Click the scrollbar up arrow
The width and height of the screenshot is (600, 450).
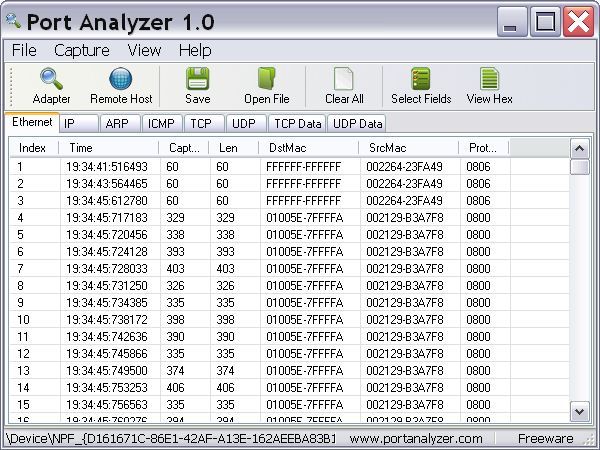pos(579,148)
